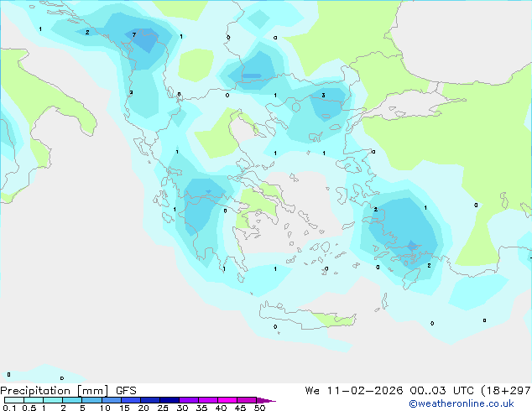Select legend swatch between 10 and 15 mm
The width and height of the screenshot is (532, 411).
pos(112,400)
